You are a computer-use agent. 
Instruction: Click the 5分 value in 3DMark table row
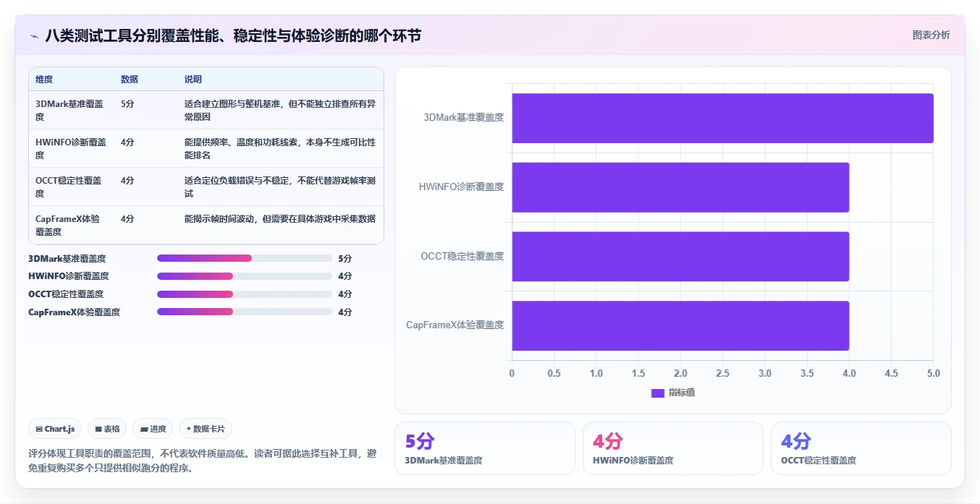pyautogui.click(x=127, y=104)
